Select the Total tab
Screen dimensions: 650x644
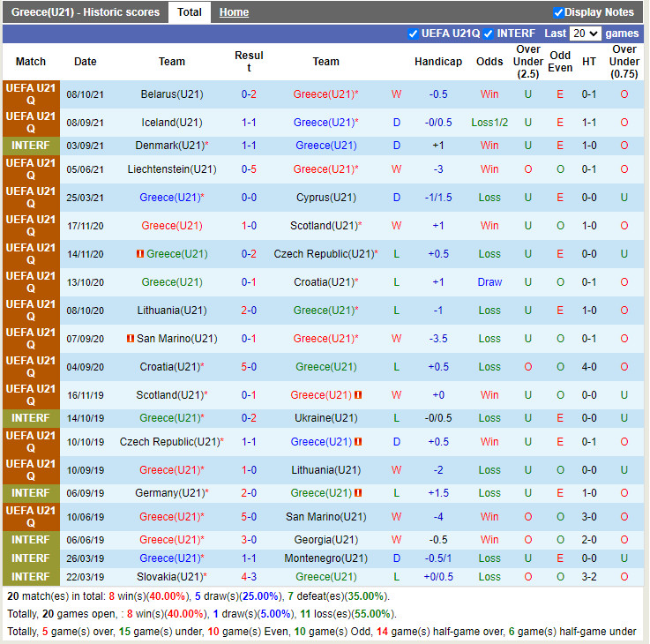pos(190,12)
